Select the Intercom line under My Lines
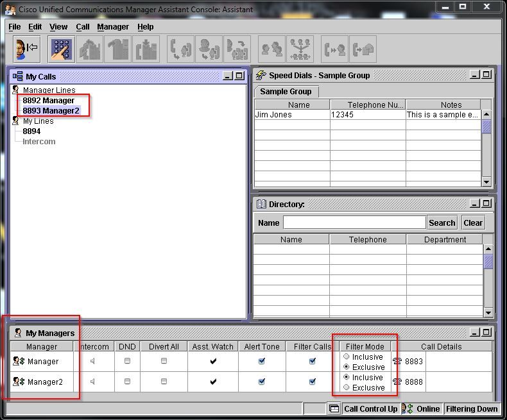Image resolution: width=507 pixels, height=420 pixels. pyautogui.click(x=39, y=142)
